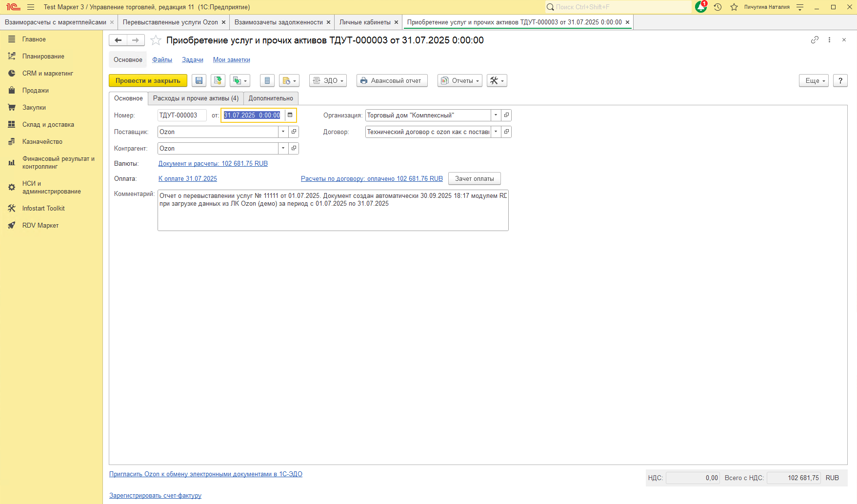
Task: Open favorites star in title bar
Action: pos(734,7)
